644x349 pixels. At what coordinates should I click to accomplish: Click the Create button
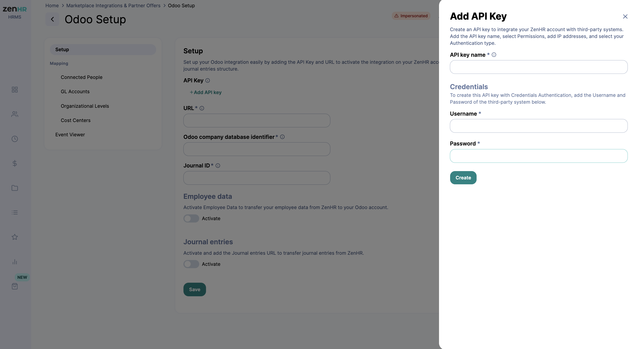click(x=463, y=178)
